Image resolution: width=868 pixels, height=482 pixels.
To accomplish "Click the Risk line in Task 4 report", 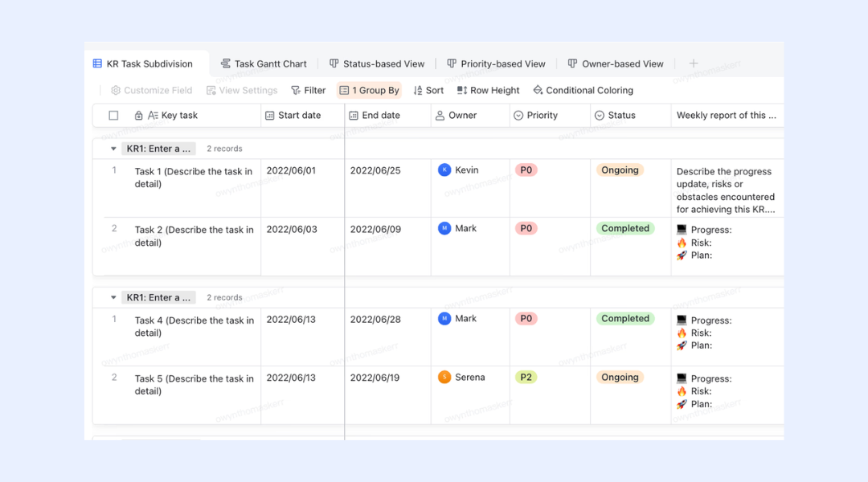I will 694,333.
